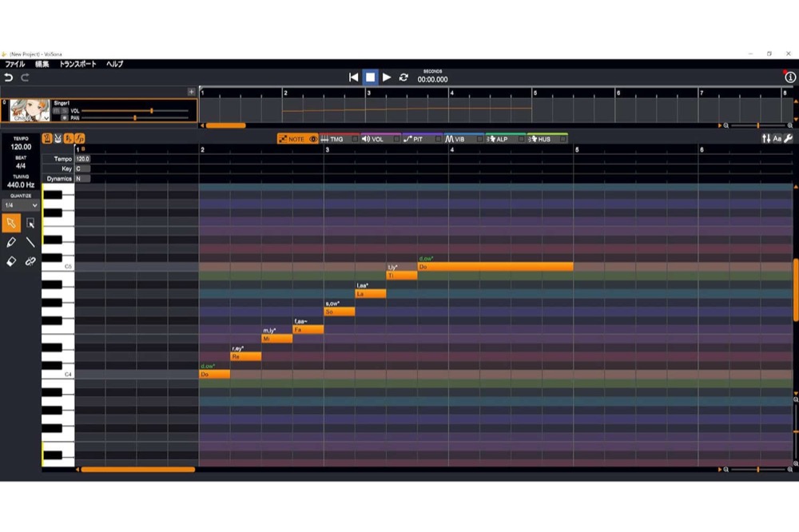
Task: Select the Eraser tool
Action: (11, 261)
